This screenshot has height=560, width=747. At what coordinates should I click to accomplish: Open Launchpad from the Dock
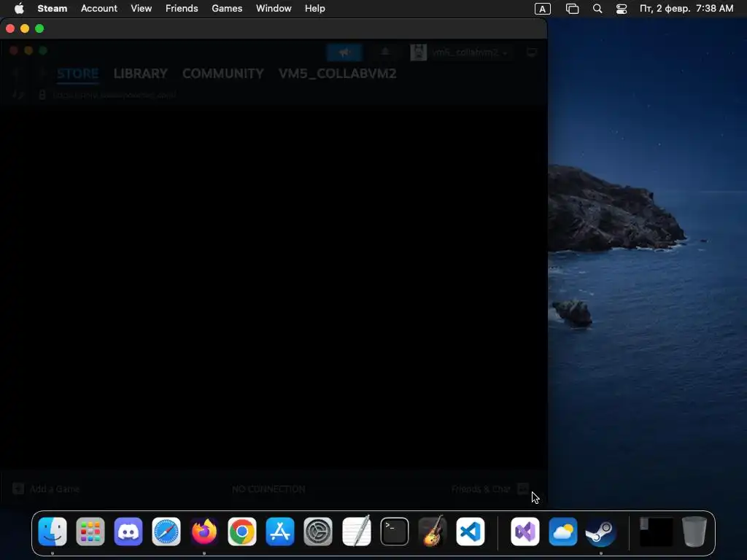(x=90, y=532)
